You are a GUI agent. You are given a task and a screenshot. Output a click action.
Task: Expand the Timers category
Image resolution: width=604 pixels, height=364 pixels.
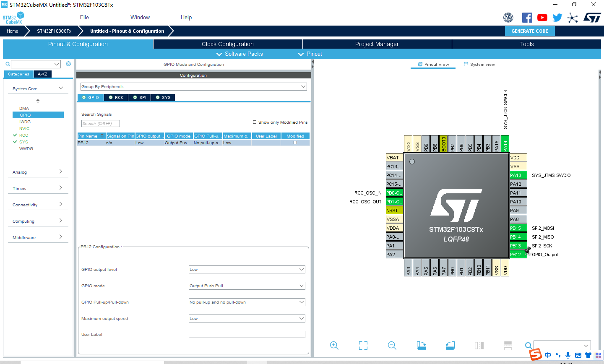38,188
